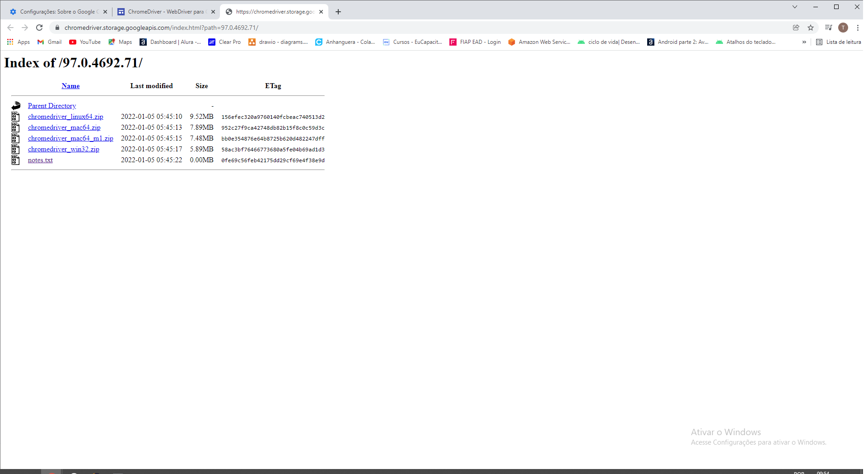868x474 pixels.
Task: Open Android parte 2 bookmark
Action: (678, 42)
